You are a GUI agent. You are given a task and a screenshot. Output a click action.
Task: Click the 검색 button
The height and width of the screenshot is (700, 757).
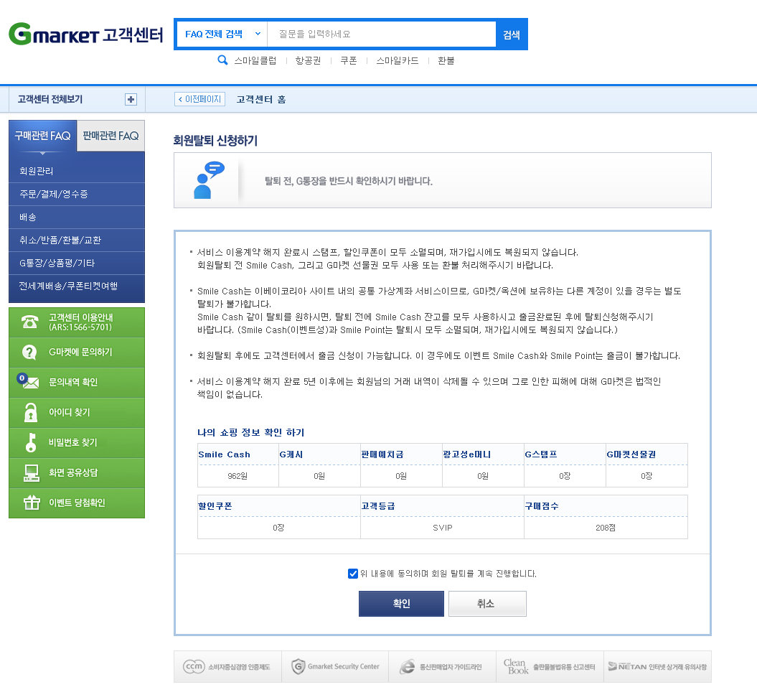[x=512, y=34]
